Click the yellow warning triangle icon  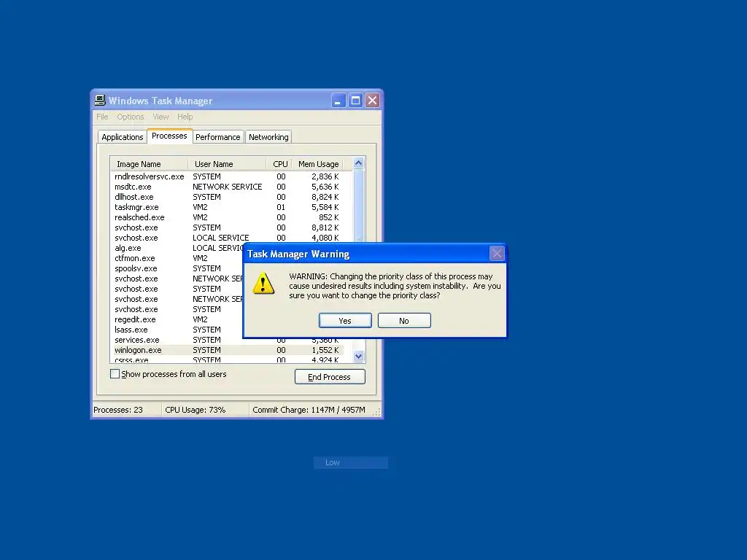[263, 284]
